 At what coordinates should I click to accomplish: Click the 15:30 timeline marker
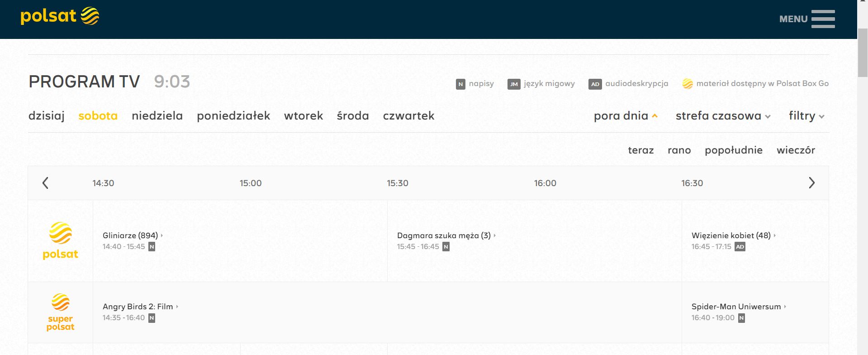click(x=398, y=183)
